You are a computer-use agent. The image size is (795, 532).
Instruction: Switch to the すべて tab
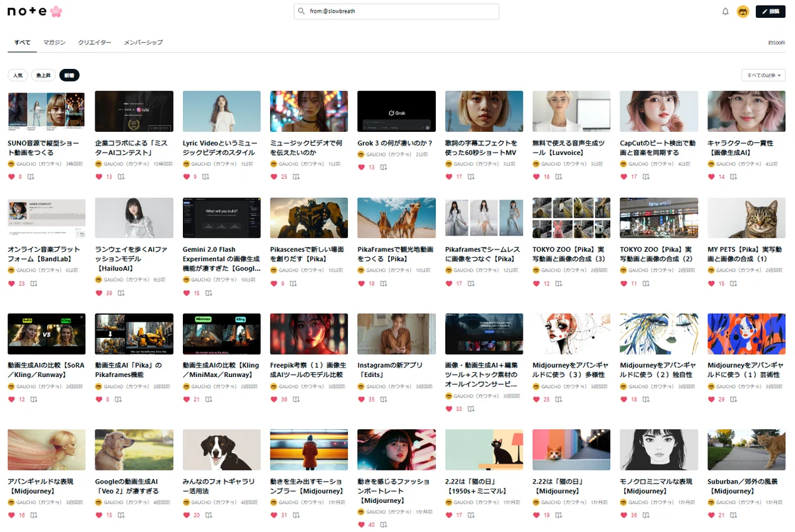pos(22,42)
